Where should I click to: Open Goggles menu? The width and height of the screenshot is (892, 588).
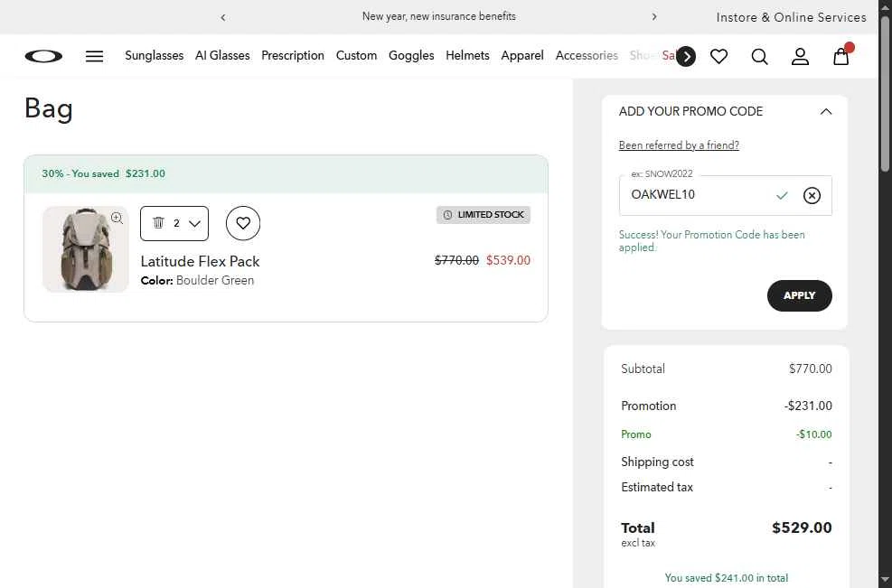[411, 55]
